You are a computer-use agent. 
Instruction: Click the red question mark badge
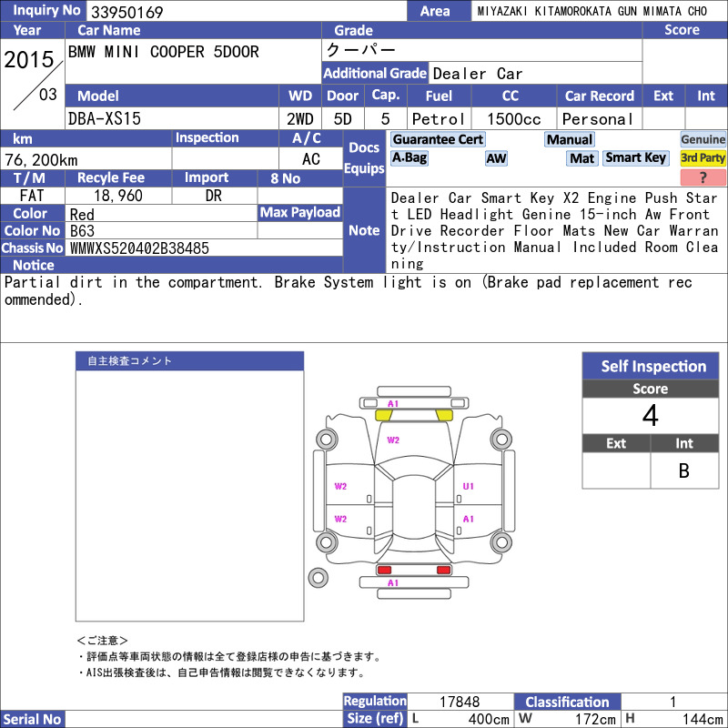click(703, 177)
